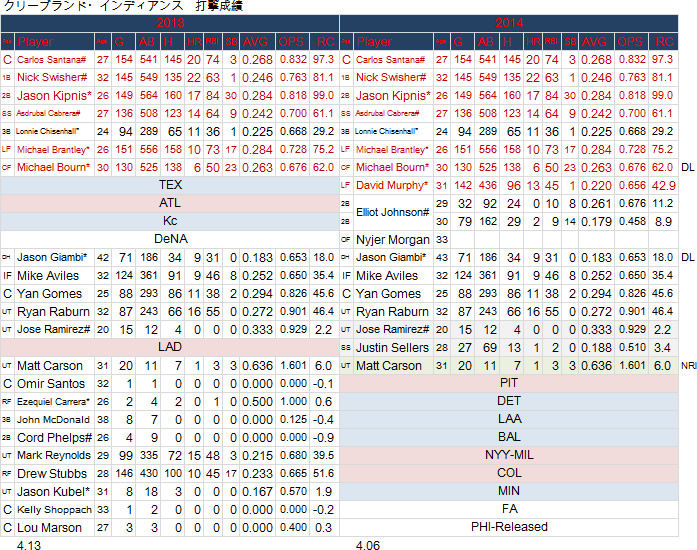Click the AVG column header in 2013 table
697x550 pixels.
257,41
